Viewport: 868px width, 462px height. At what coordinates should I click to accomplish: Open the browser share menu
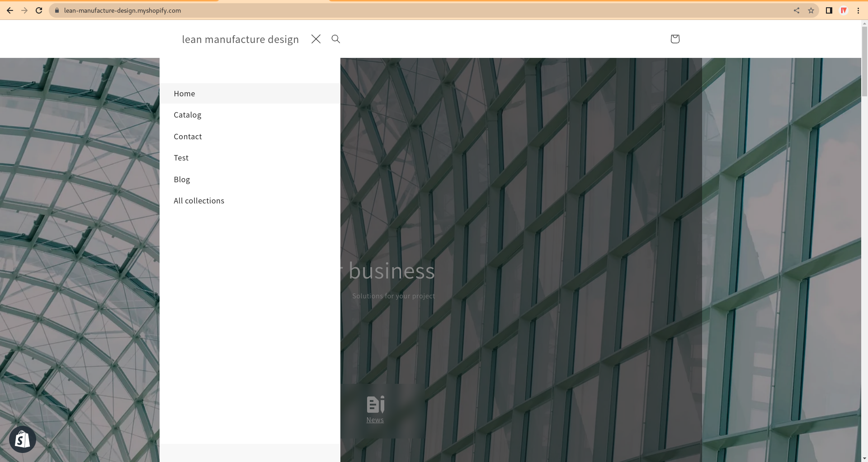(797, 10)
